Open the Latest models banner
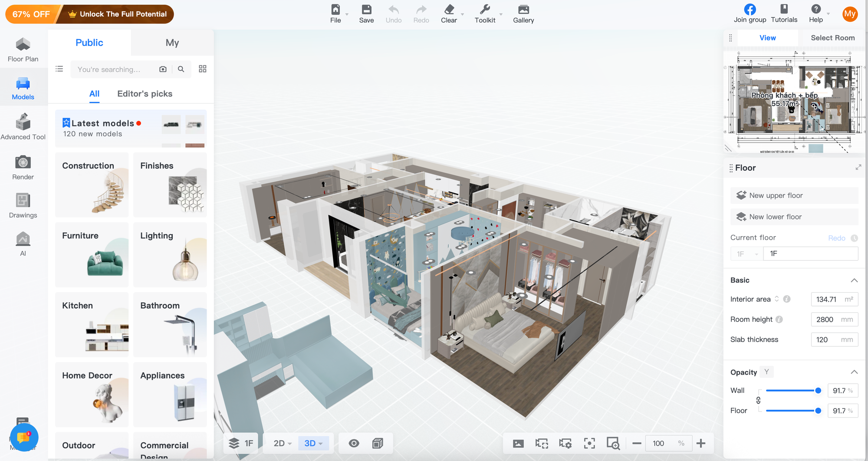The height and width of the screenshot is (461, 868). coord(131,128)
